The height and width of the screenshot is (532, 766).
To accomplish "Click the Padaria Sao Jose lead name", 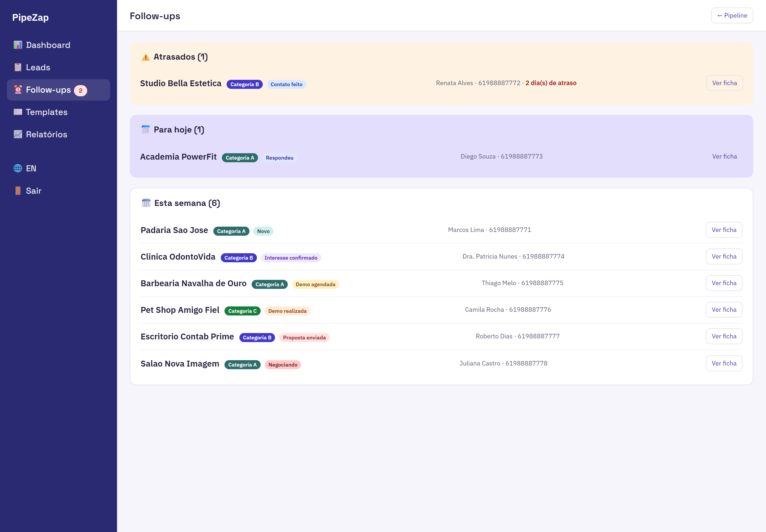I will pyautogui.click(x=174, y=230).
